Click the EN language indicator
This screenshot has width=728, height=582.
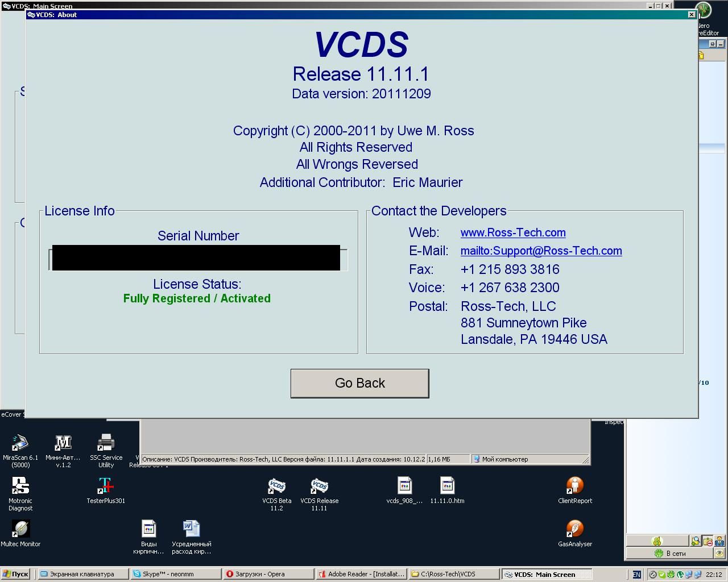click(x=636, y=575)
